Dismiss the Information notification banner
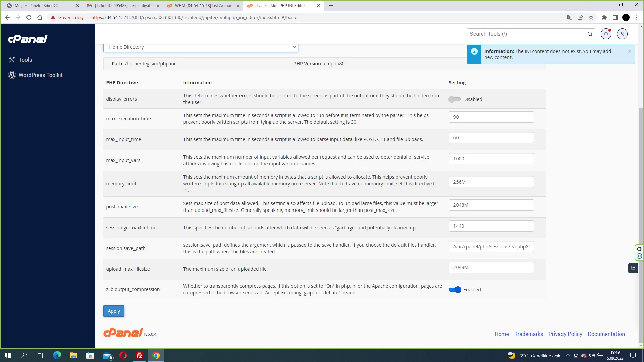The image size is (644, 362). pos(630,51)
